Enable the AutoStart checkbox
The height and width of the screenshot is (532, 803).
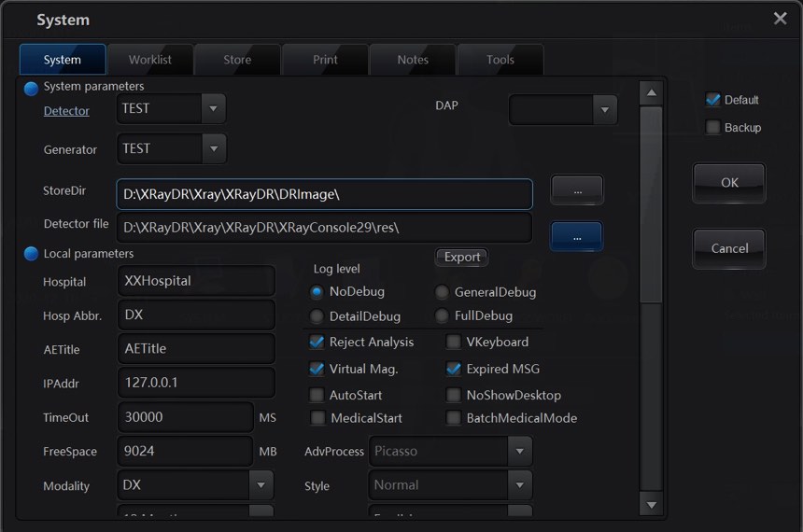pos(317,395)
